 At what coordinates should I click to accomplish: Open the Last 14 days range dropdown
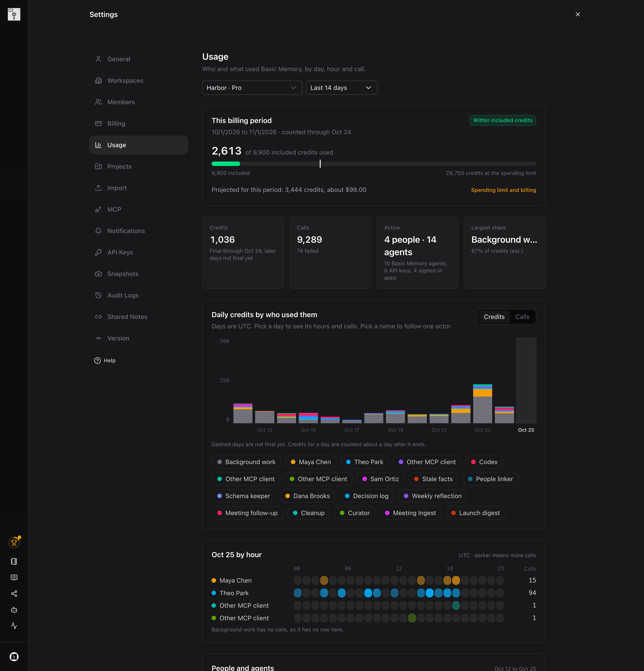(341, 88)
